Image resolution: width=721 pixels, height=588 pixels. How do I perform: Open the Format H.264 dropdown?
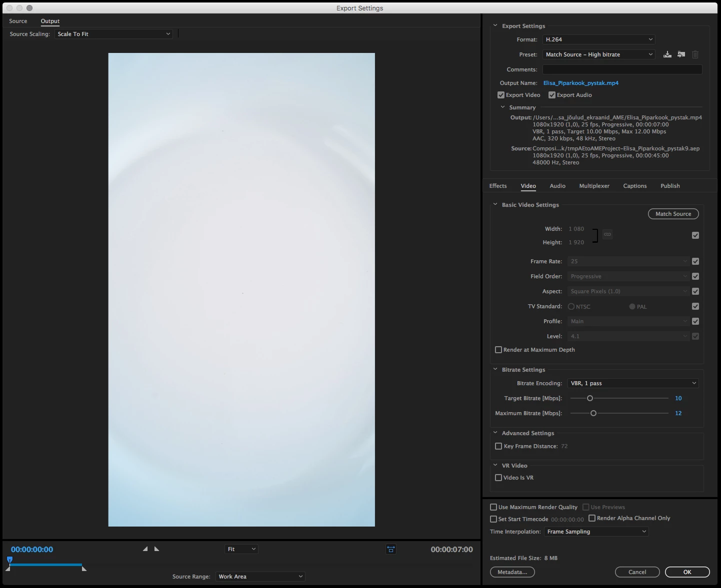(x=598, y=39)
